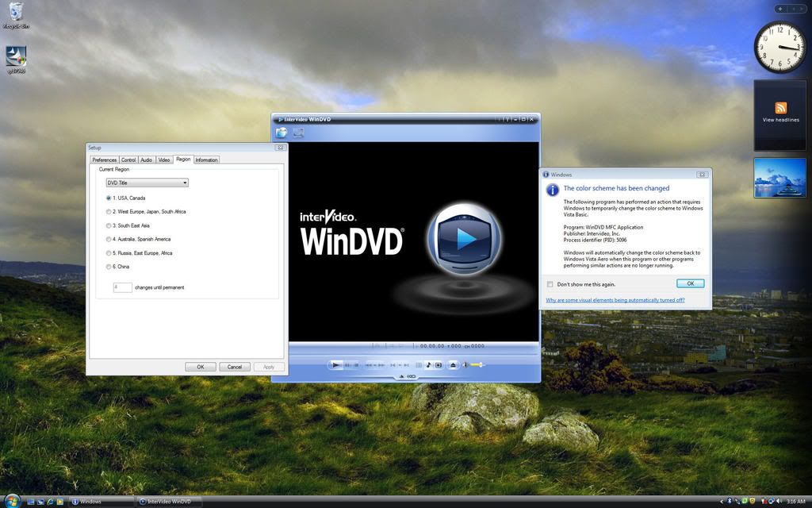Image resolution: width=812 pixels, height=508 pixels.
Task: Click the blue play emblem in WinDVD splash
Action: 465,239
